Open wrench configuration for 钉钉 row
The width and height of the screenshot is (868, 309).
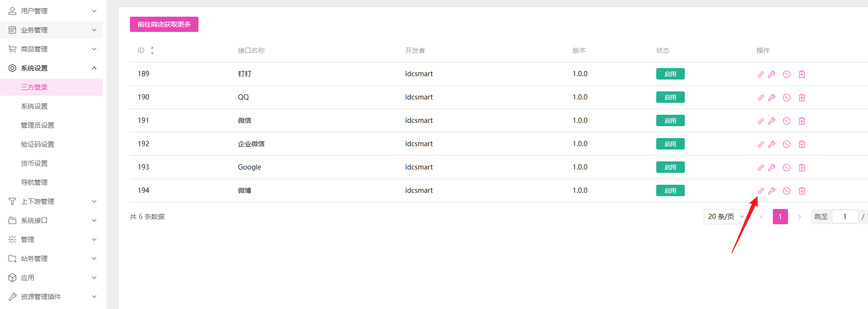(x=771, y=74)
